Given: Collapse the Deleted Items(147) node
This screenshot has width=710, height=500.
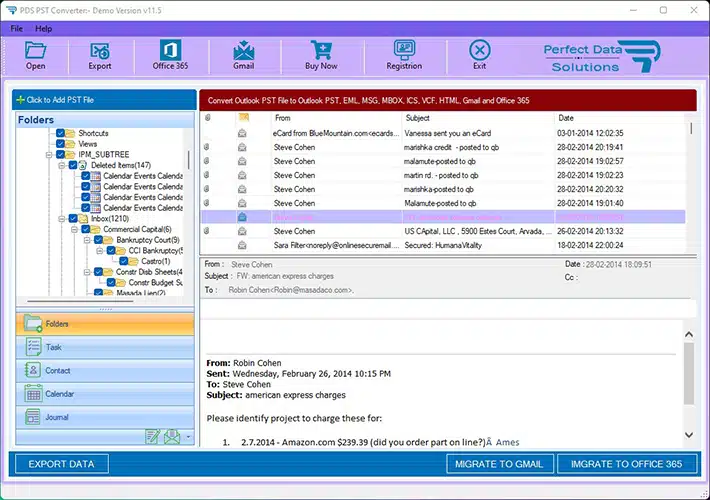Looking at the screenshot, I should (x=62, y=165).
